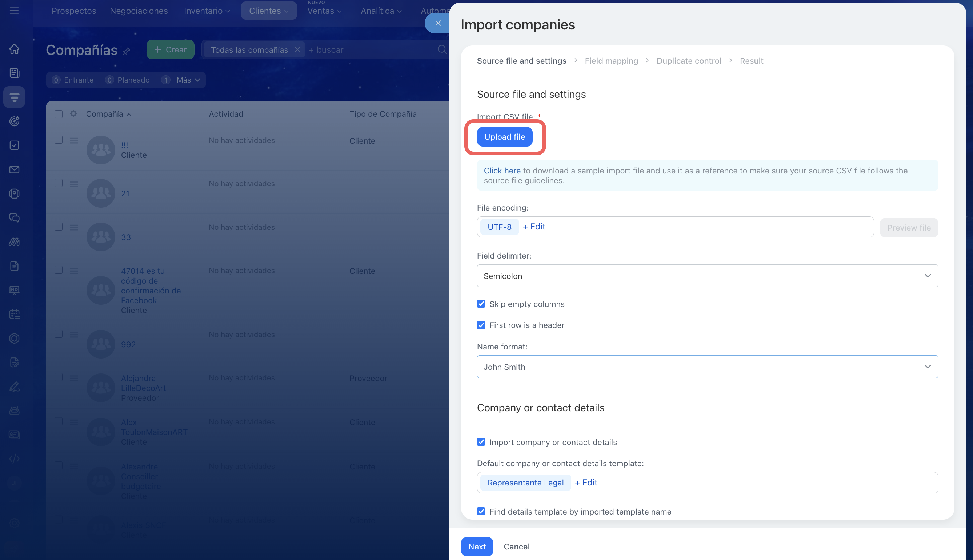
Task: Open the calendar icon in left sidebar
Action: (x=14, y=314)
